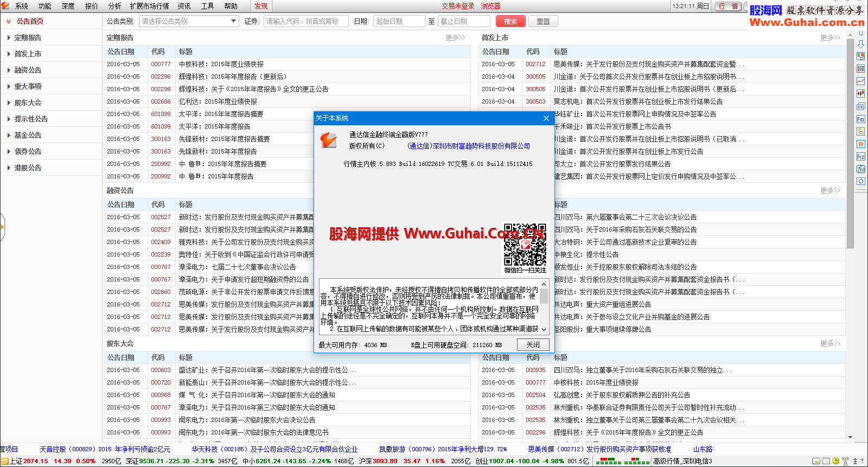Image resolution: width=868 pixels, height=467 pixels.
Task: Open the yellow tree structure icon in sidebar
Action: (861, 131)
